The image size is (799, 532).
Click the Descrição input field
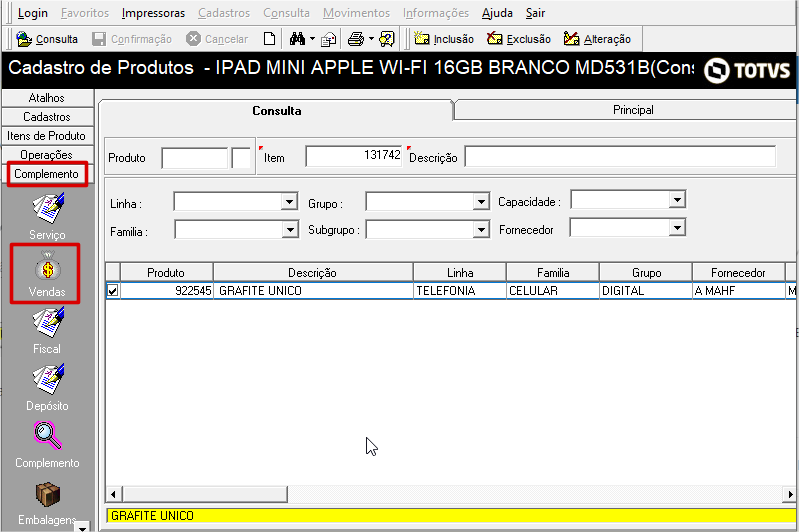pyautogui.click(x=620, y=156)
